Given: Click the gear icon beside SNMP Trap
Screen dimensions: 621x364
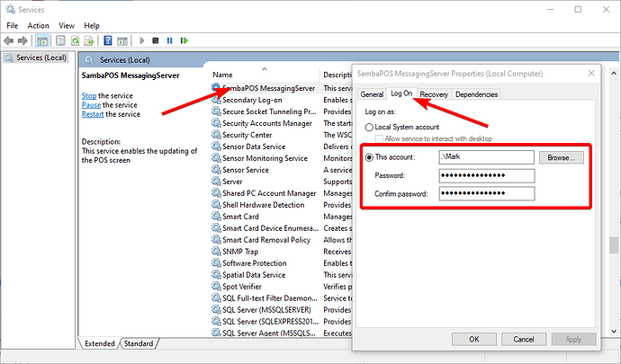Looking at the screenshot, I should (x=216, y=252).
